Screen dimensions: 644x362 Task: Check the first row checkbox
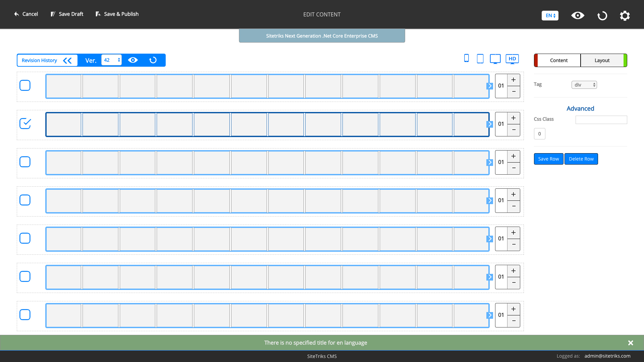25,85
